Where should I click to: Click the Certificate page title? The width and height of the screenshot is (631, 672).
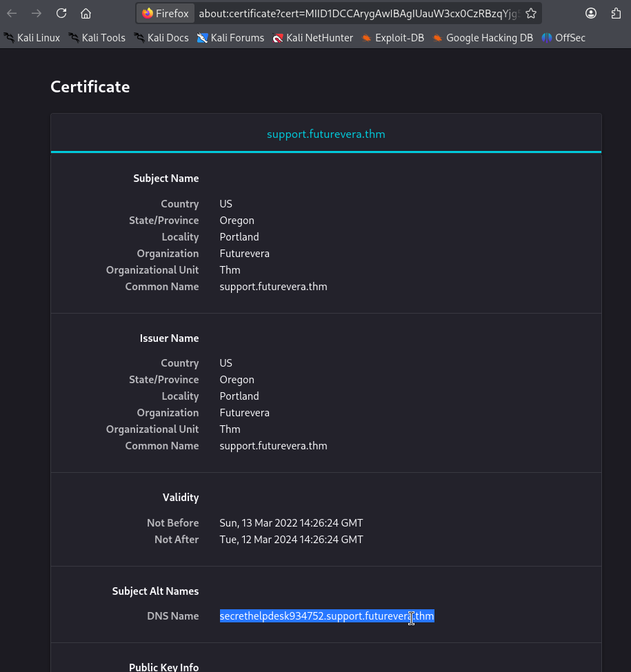(90, 87)
